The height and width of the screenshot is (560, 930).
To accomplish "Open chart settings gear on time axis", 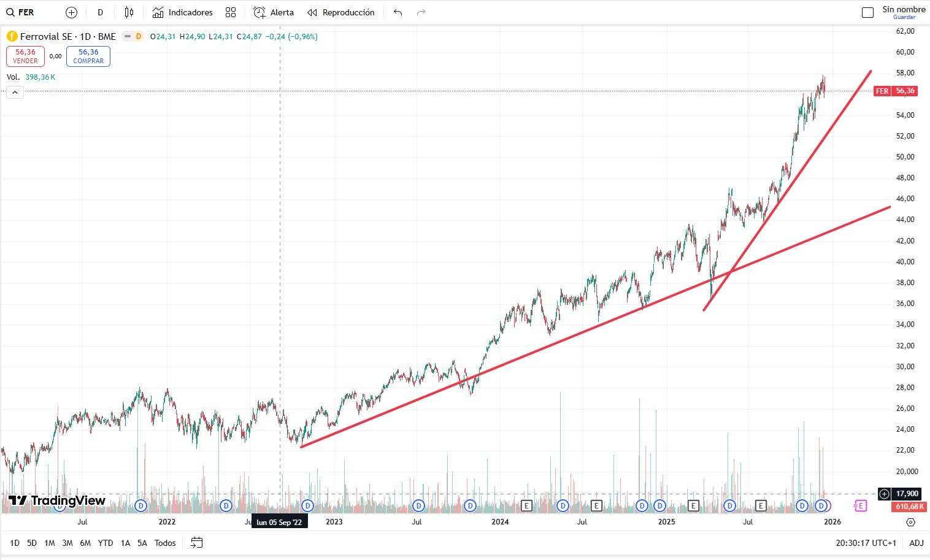I will [910, 522].
